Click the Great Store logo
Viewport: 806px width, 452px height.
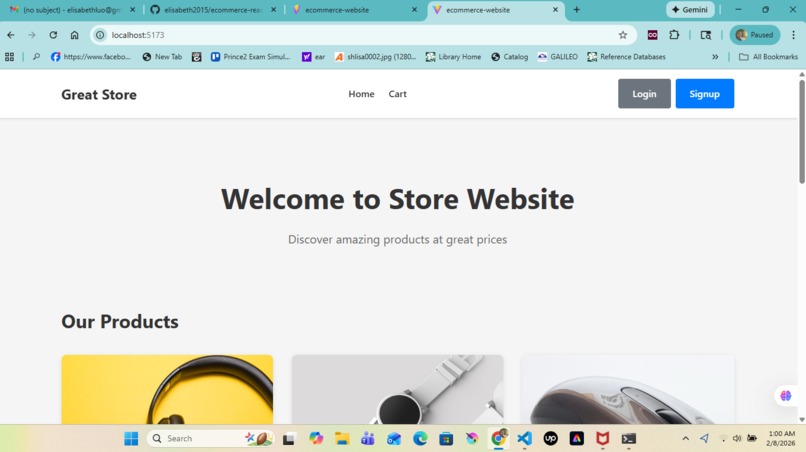click(x=99, y=95)
